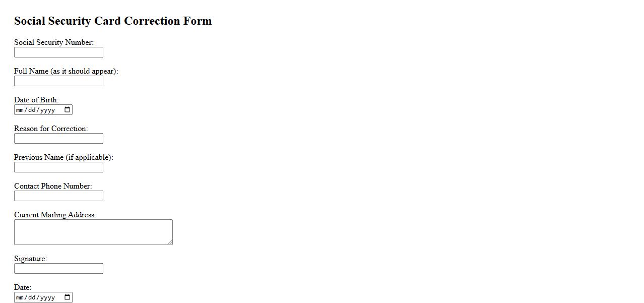Select the Reason for Correction field
Viewport: 644px width, 303px height.
[x=58, y=139]
